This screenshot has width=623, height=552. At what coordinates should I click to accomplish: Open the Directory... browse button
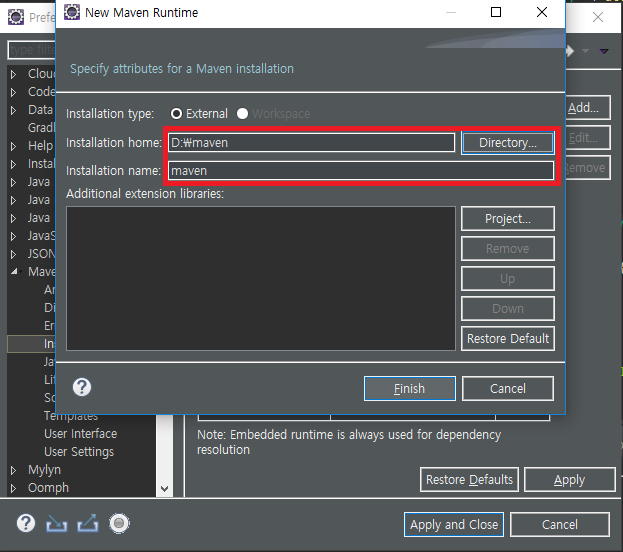coord(508,143)
